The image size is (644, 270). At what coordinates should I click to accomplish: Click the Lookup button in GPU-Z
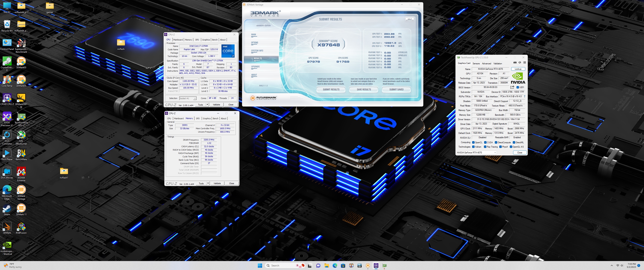point(518,69)
